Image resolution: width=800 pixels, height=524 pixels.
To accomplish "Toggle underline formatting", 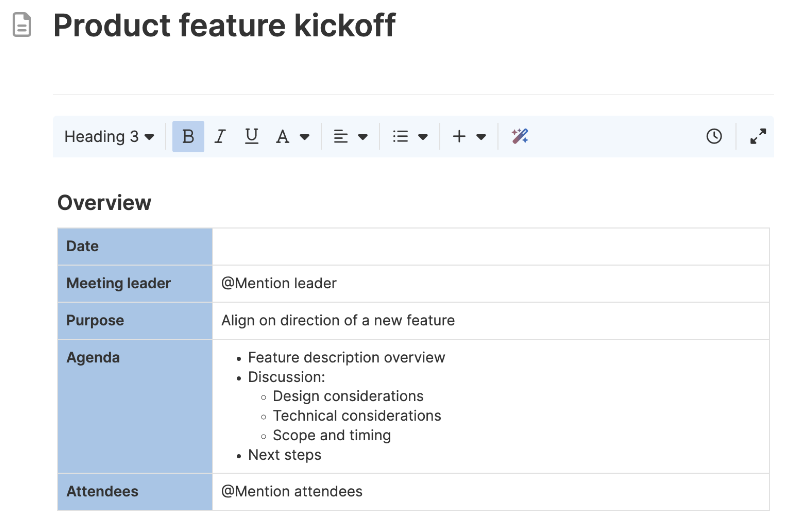I will click(251, 137).
